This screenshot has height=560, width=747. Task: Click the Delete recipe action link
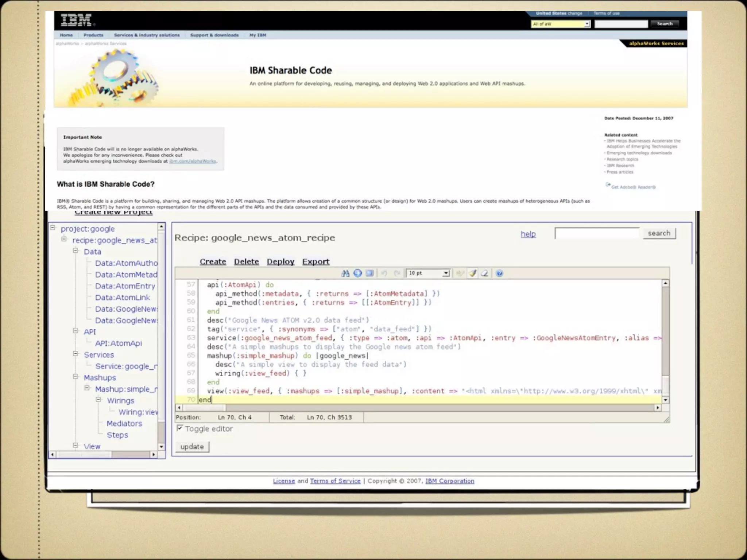tap(247, 262)
